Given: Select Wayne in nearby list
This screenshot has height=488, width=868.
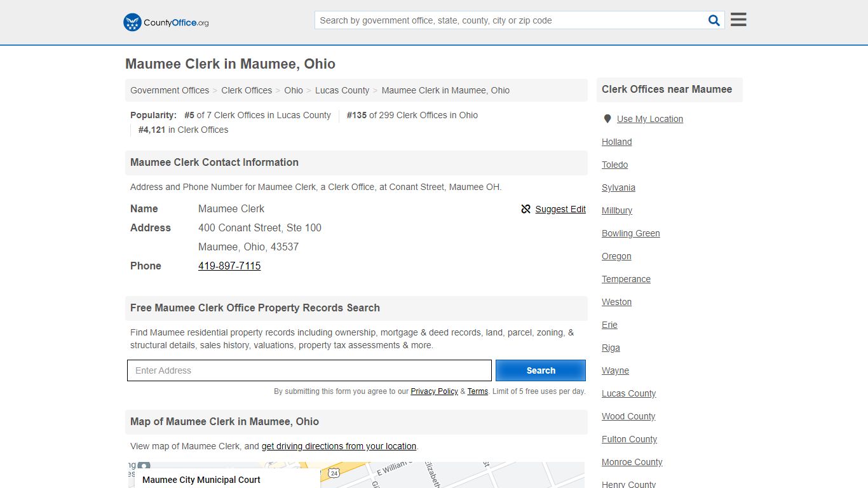Looking at the screenshot, I should (x=615, y=370).
